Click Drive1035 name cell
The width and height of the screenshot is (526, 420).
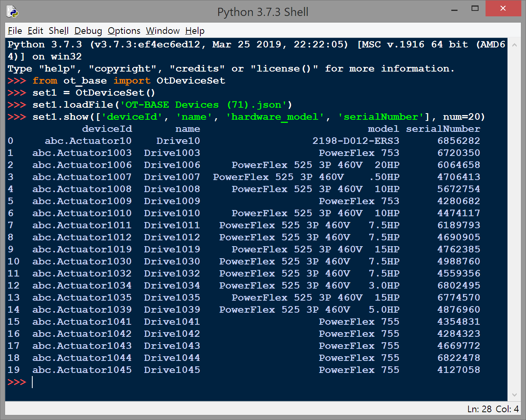tap(172, 297)
